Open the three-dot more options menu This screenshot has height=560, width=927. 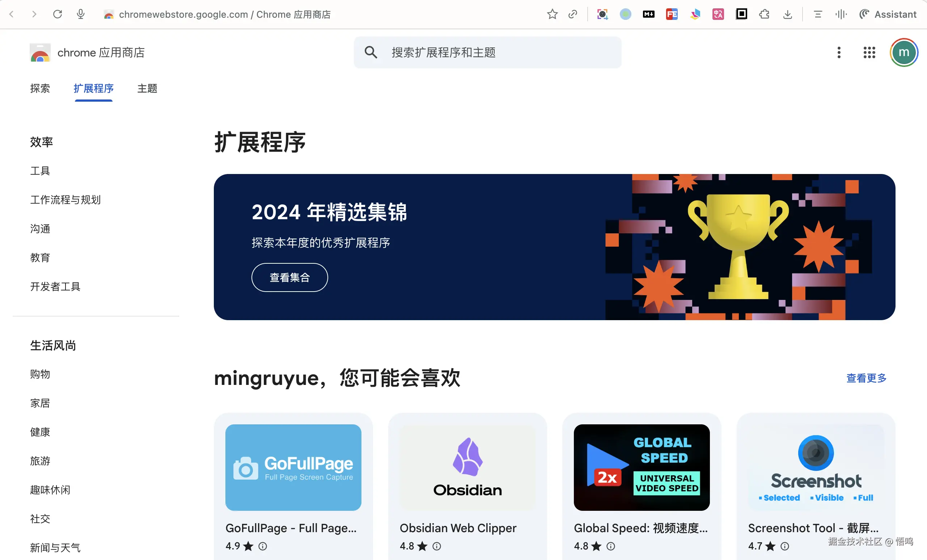839,53
